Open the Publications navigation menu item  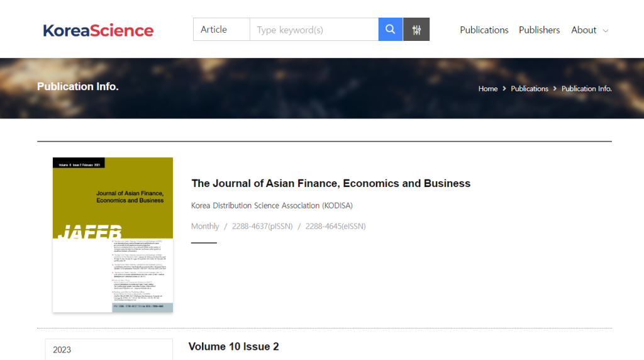point(484,30)
